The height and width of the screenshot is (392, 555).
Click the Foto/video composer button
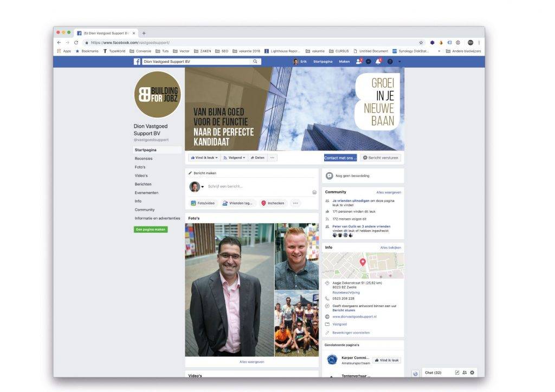coord(203,203)
